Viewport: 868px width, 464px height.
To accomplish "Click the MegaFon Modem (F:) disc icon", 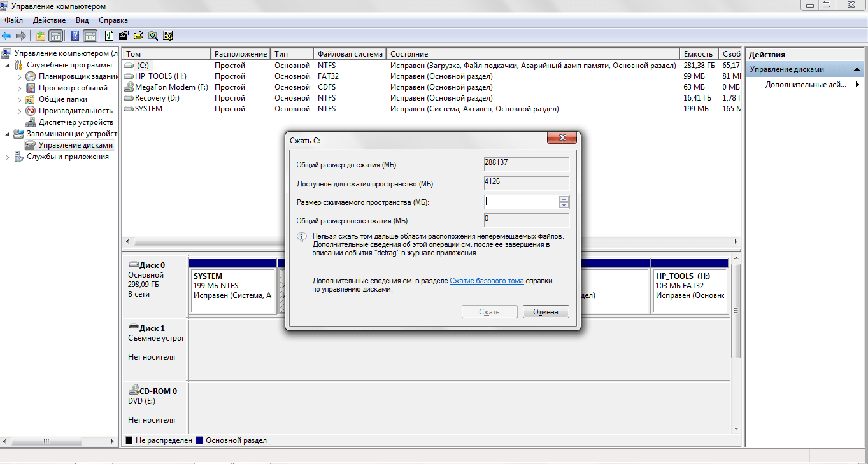I will pyautogui.click(x=129, y=87).
